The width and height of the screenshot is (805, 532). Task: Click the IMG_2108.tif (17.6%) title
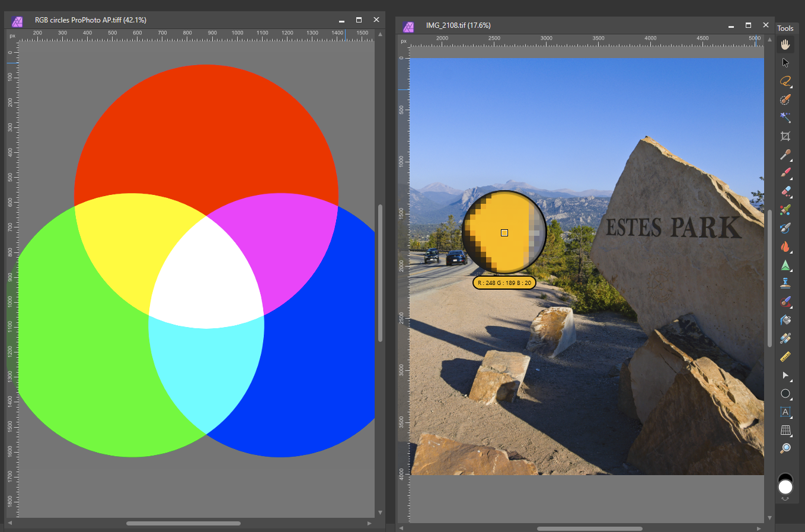tap(458, 25)
